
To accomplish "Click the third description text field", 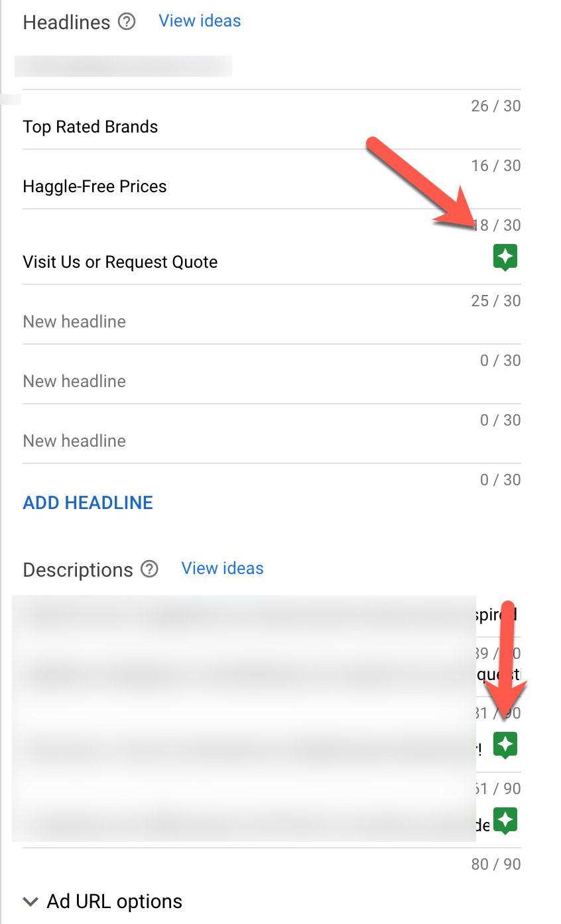I will pyautogui.click(x=245, y=749).
